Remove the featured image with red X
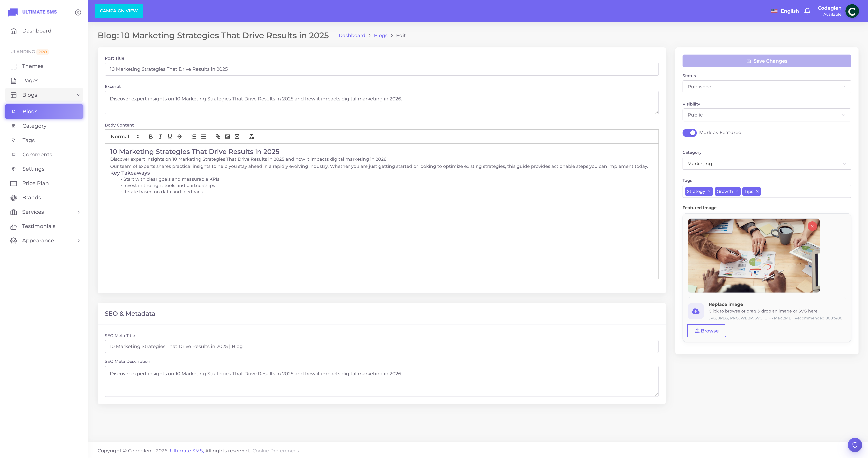The image size is (868, 458). tap(812, 226)
